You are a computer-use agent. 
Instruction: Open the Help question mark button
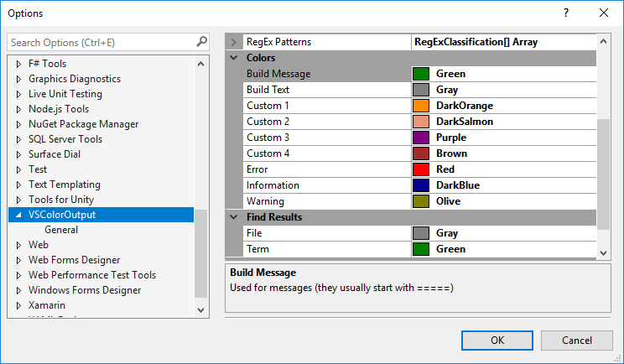coord(565,13)
